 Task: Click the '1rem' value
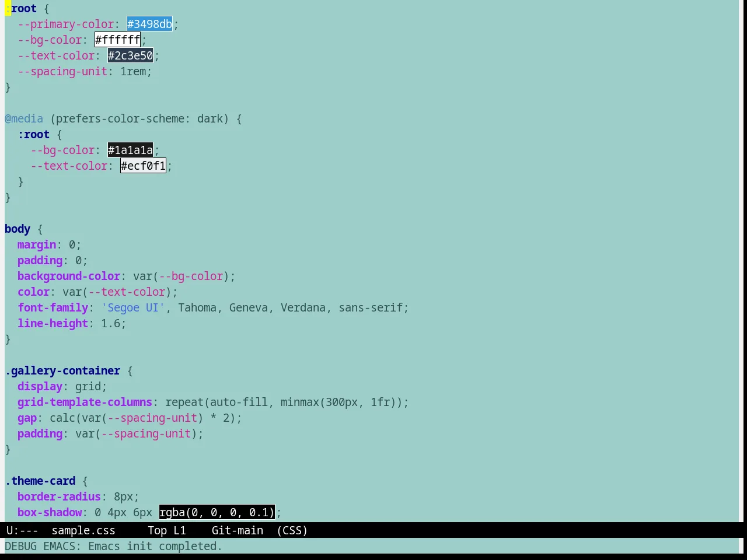(133, 71)
